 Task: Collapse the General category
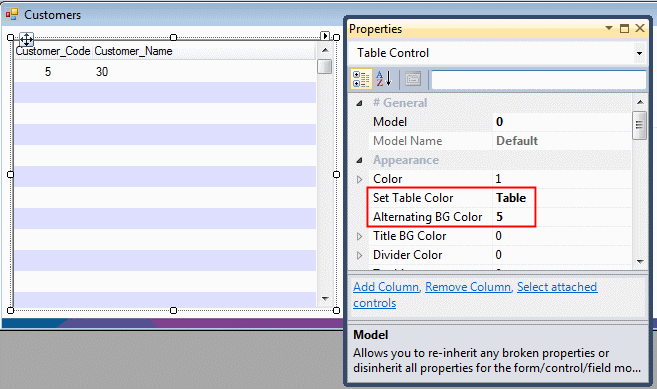coord(360,103)
